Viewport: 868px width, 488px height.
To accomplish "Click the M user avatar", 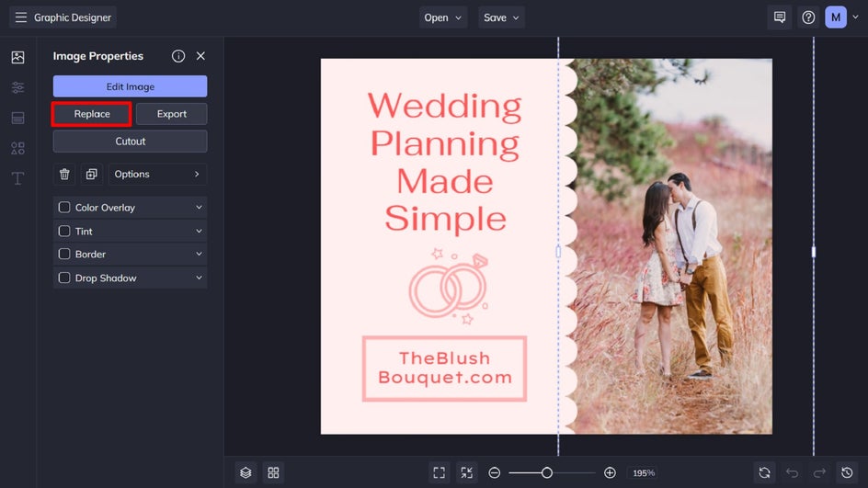I will (x=835, y=17).
